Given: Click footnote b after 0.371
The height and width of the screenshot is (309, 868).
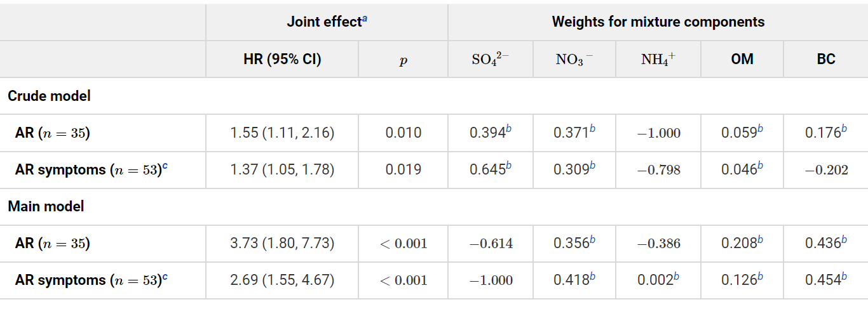Looking at the screenshot, I should (x=592, y=129).
